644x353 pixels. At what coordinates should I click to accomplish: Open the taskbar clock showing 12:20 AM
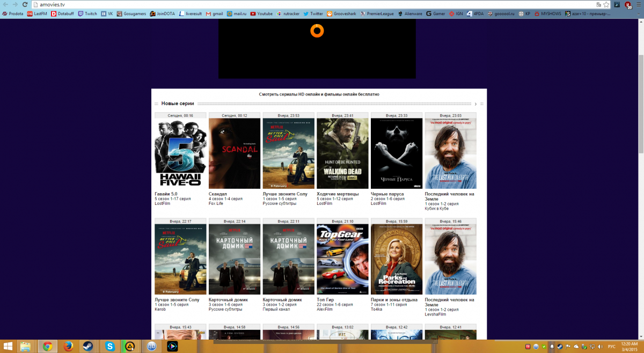pos(629,347)
